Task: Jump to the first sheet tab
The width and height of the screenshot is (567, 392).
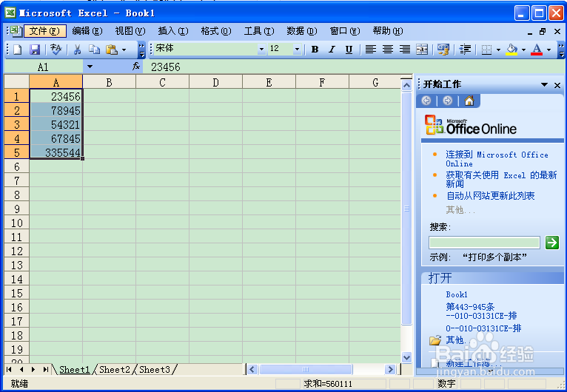Action: pos(9,369)
